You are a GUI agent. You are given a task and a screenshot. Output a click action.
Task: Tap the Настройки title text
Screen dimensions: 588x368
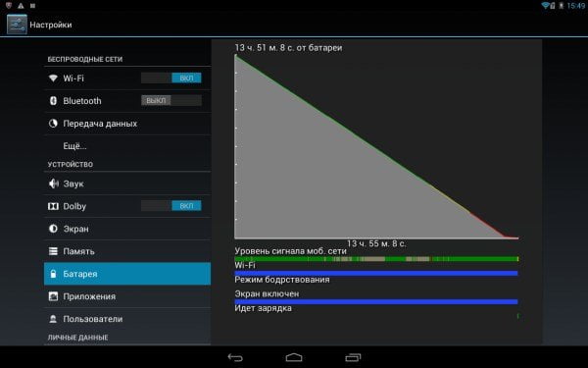(x=51, y=25)
